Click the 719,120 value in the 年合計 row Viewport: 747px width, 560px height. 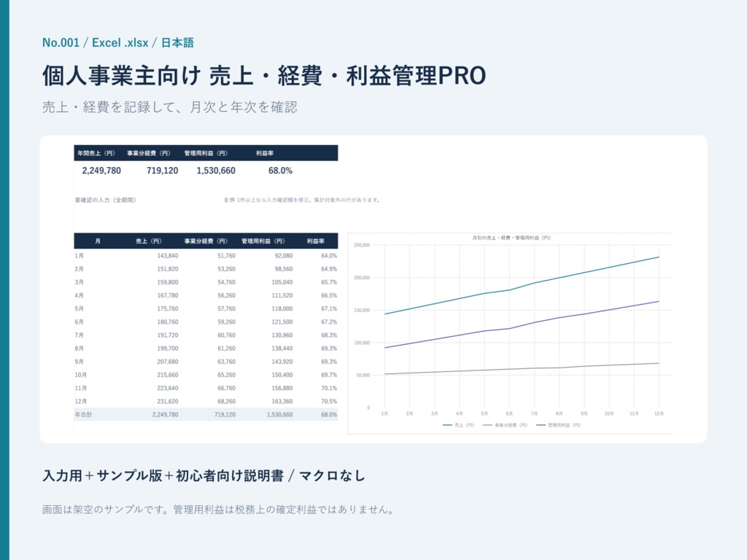click(225, 415)
